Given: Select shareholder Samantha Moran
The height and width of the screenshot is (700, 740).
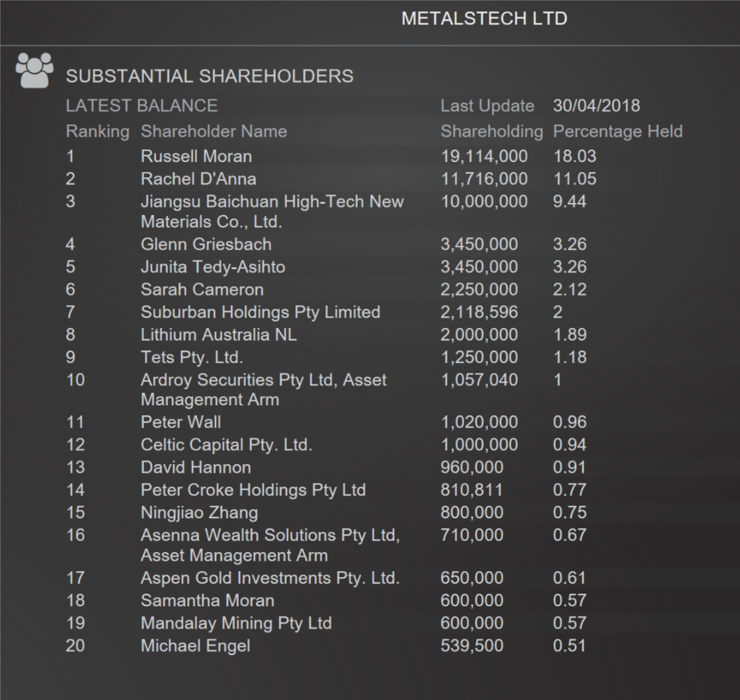Looking at the screenshot, I should click(x=208, y=601).
